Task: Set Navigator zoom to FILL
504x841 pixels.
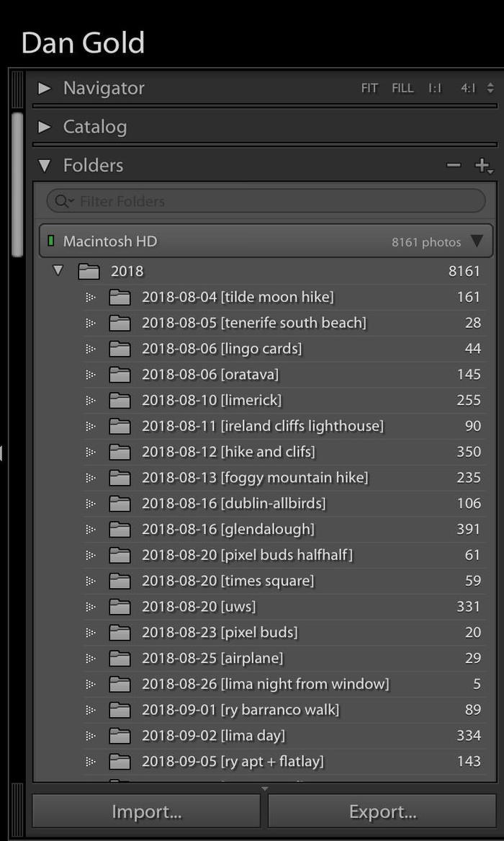Action: pos(402,89)
